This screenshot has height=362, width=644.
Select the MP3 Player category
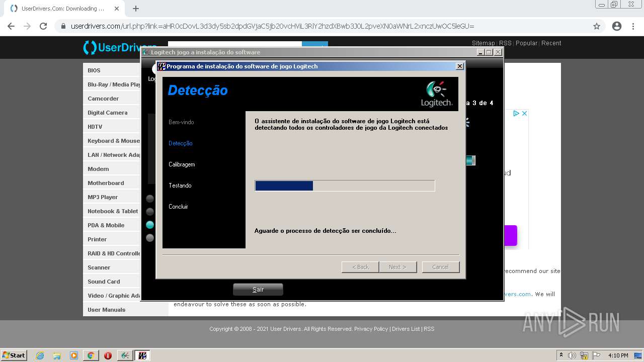pyautogui.click(x=103, y=197)
